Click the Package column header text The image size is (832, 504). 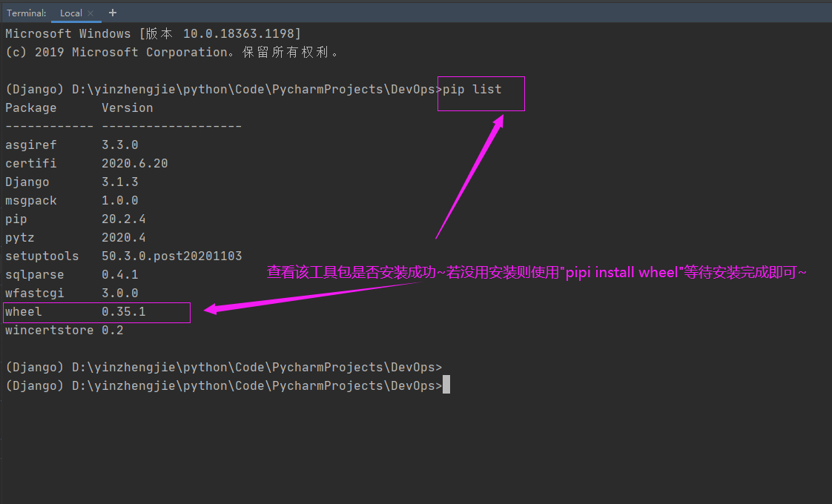[x=30, y=107]
